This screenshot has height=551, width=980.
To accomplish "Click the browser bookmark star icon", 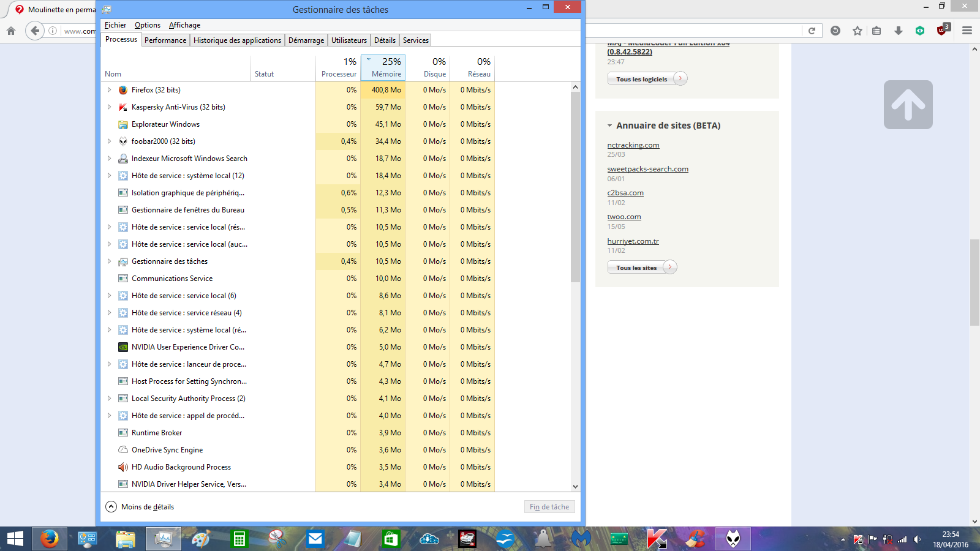I will (857, 31).
